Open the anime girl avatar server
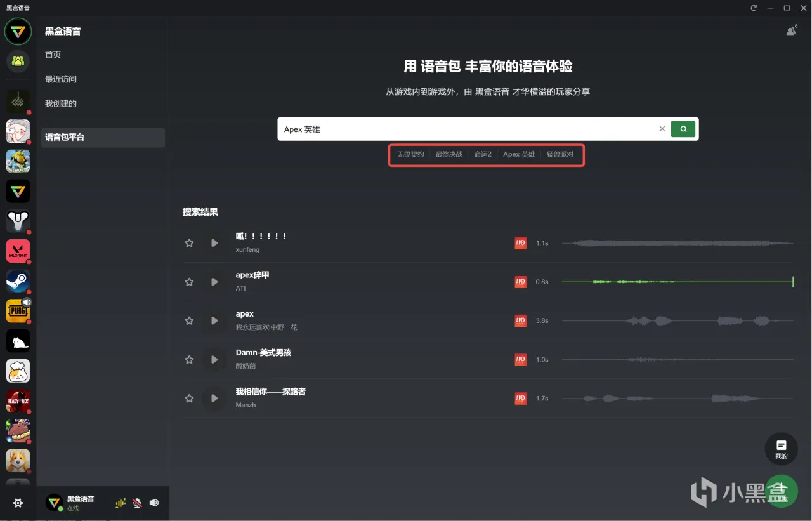The height and width of the screenshot is (521, 812). tap(18, 131)
